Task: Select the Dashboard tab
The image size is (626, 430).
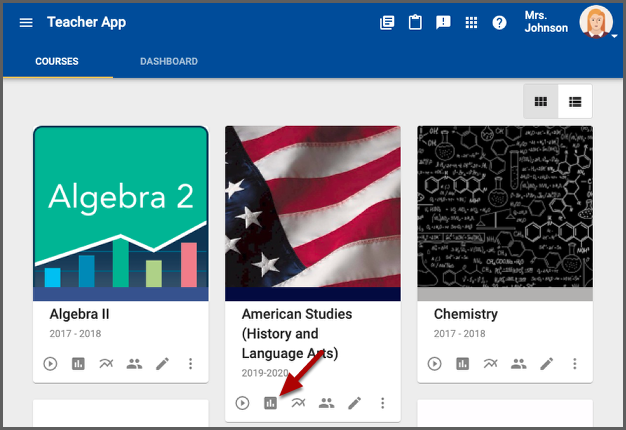Action: pos(168,61)
